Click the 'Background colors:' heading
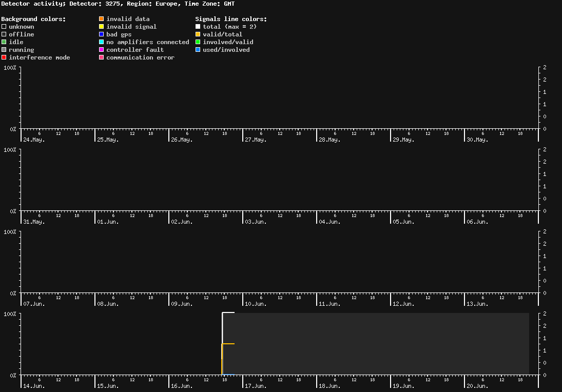This screenshot has height=392, width=562. [x=34, y=19]
